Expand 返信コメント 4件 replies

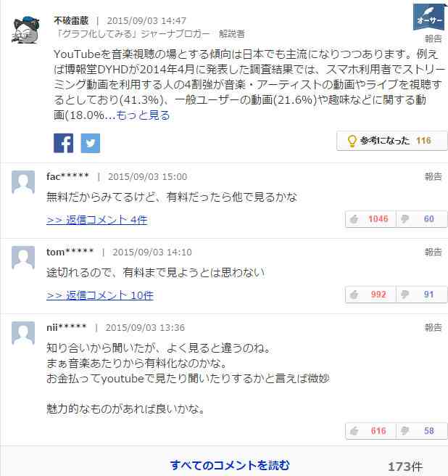point(96,220)
